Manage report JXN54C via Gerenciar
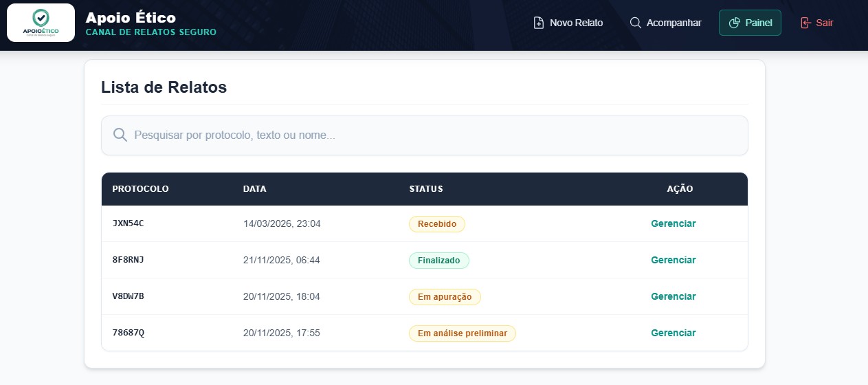The image size is (868, 385). coord(673,223)
